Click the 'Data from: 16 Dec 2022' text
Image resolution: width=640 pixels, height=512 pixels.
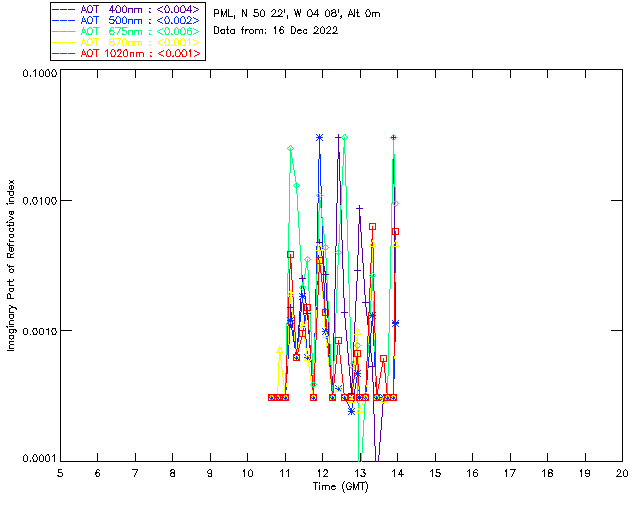tap(276, 31)
